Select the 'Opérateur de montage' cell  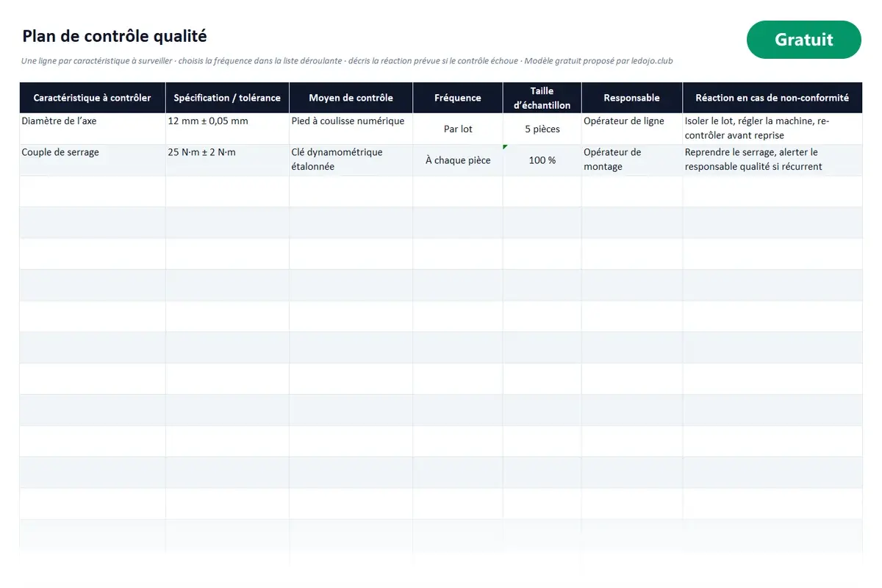(632, 160)
